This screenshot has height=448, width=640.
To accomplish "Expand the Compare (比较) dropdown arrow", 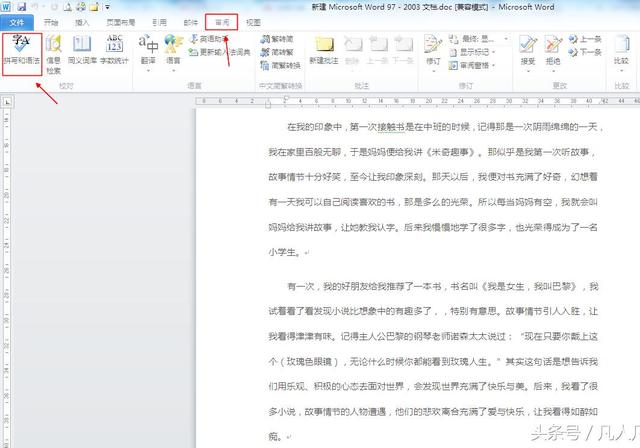I will point(621,71).
